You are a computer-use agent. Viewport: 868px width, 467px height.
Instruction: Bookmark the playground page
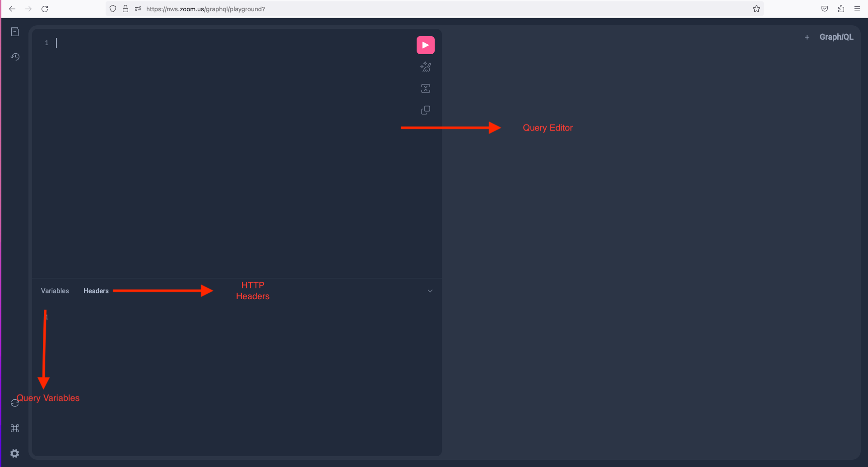757,9
